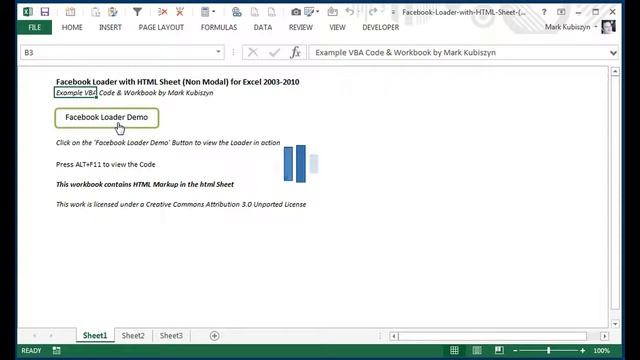This screenshot has width=640, height=360.
Task: Switch to Page Break Preview view
Action: (499, 350)
